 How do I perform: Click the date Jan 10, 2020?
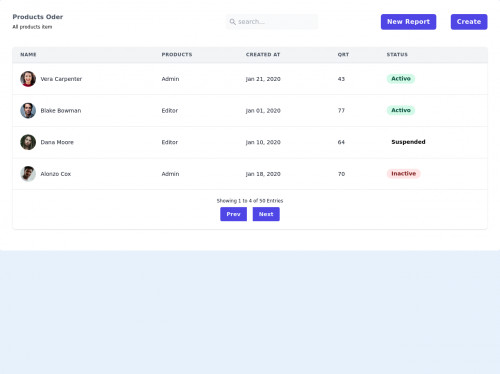(x=263, y=142)
